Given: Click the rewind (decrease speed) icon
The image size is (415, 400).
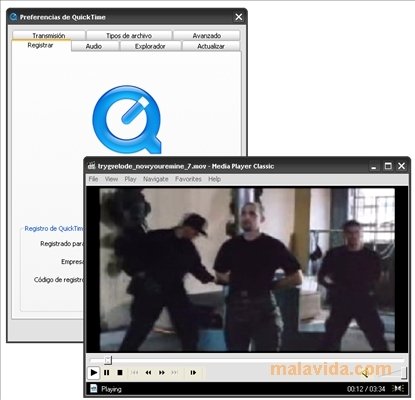Looking at the screenshot, I should click(148, 372).
